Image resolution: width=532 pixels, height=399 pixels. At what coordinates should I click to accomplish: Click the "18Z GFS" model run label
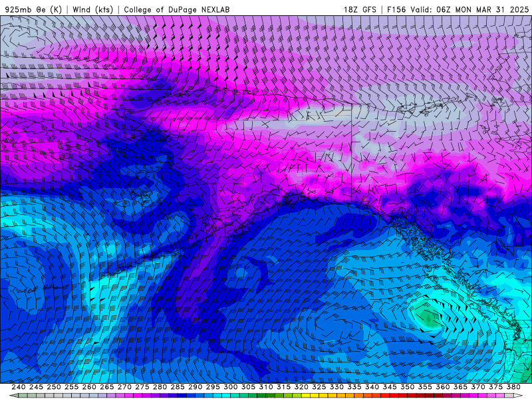click(x=360, y=9)
